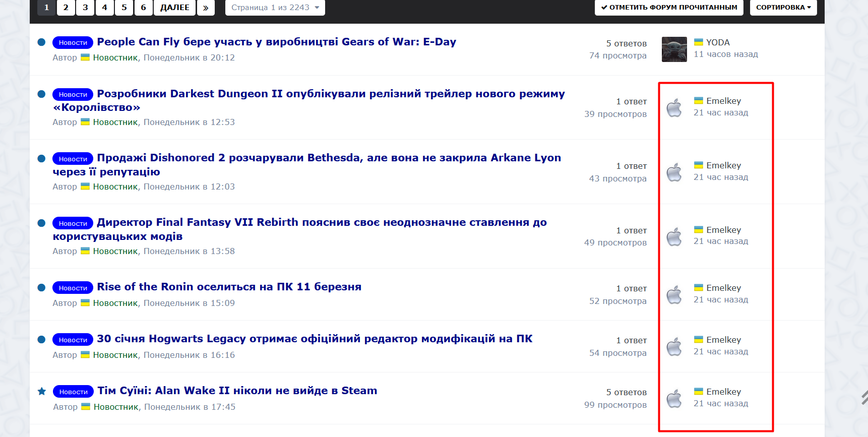Click Emelkey's apple avatar in Hogwarts Legacy row
868x437 pixels.
[674, 346]
